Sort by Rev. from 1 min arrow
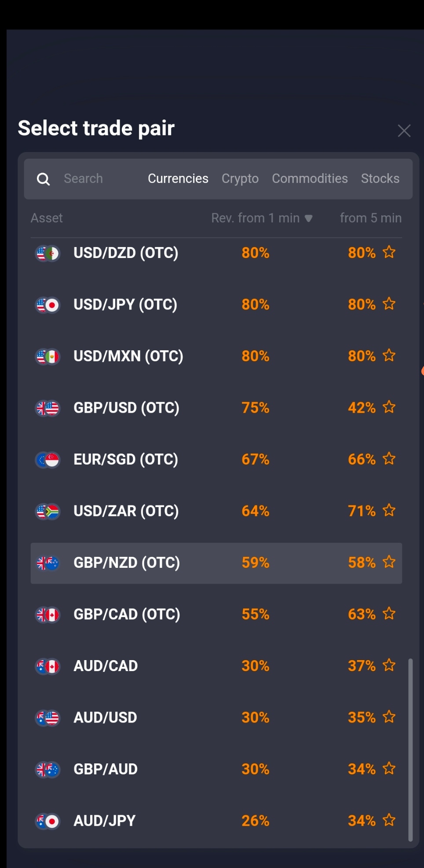 pyautogui.click(x=309, y=218)
